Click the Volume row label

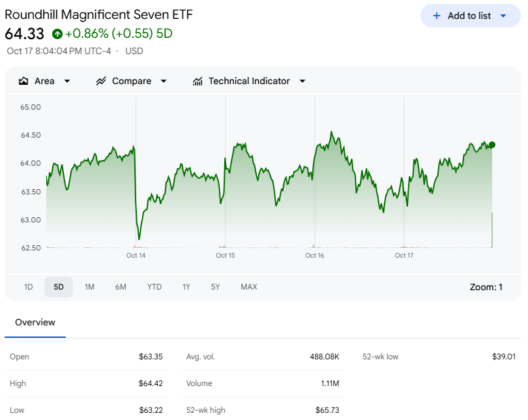(199, 383)
